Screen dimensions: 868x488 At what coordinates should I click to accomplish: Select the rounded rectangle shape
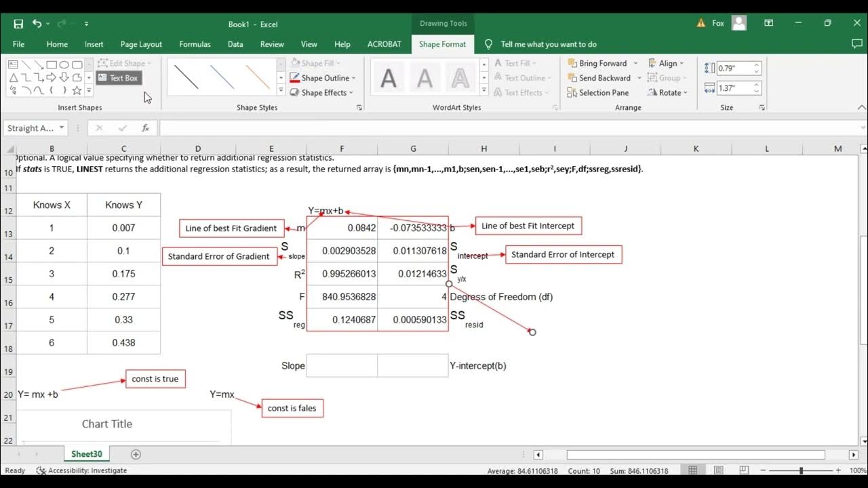coord(77,64)
